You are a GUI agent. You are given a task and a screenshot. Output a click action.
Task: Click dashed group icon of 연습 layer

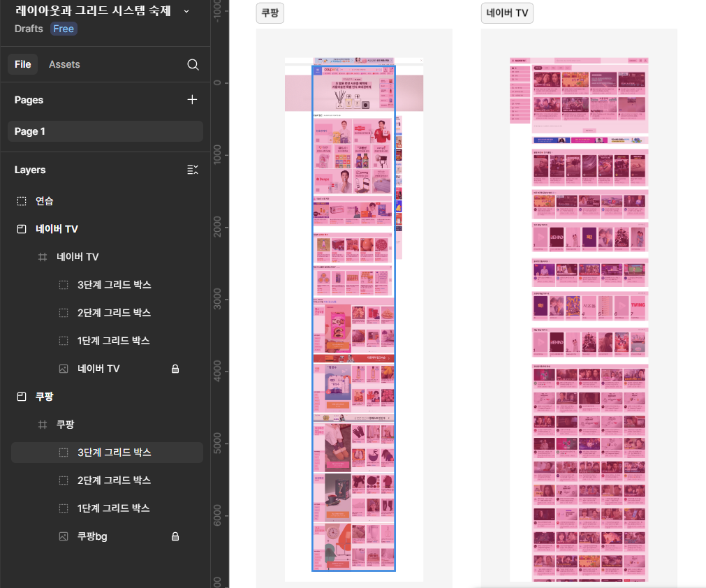22,201
